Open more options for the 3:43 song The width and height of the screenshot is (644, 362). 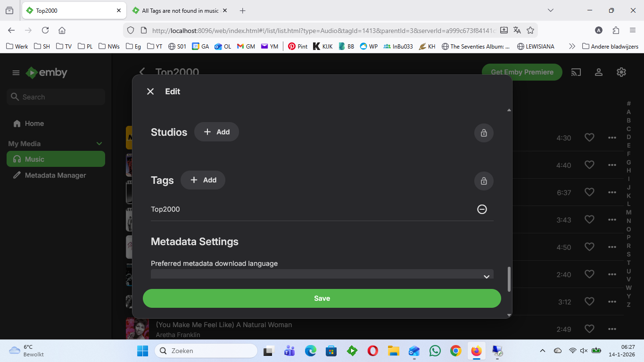point(612,220)
